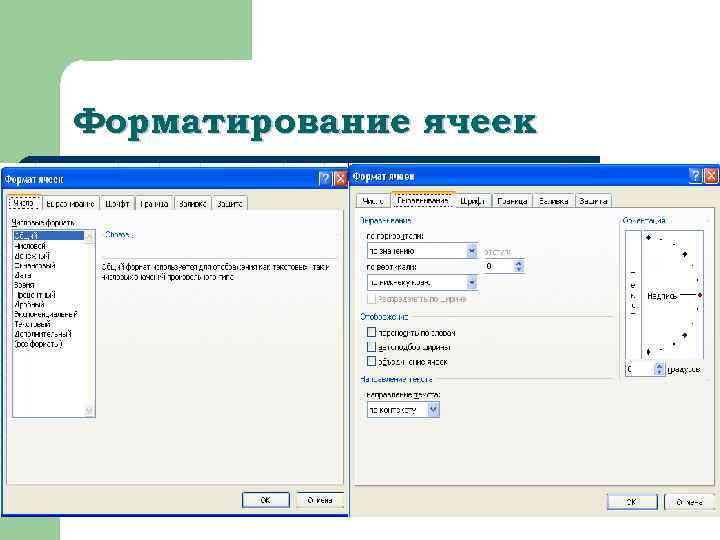Click the format list scrollbar up arrow
Viewport: 720px width, 540px height.
[90, 236]
